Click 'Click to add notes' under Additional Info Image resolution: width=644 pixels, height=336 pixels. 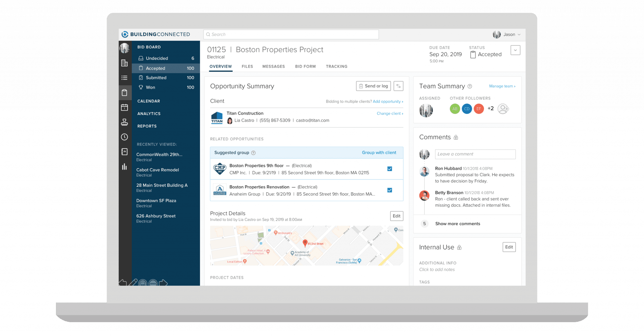tap(437, 270)
